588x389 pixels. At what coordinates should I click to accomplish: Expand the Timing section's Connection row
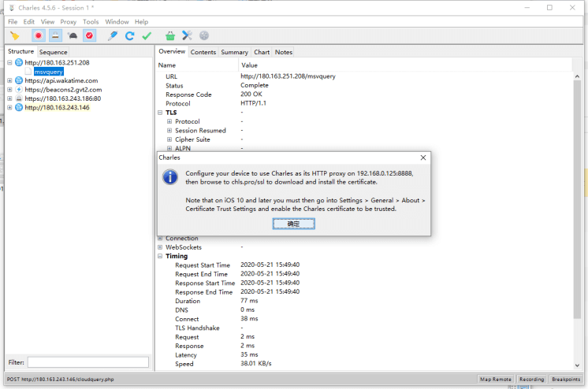point(161,239)
